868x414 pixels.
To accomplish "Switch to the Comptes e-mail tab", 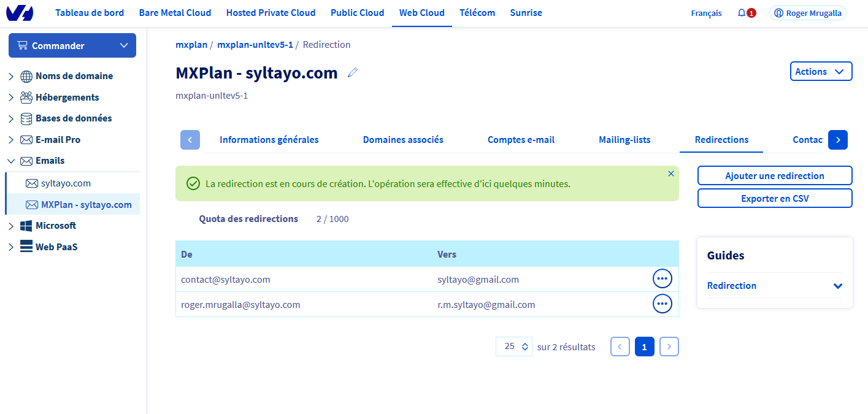I will [x=521, y=140].
